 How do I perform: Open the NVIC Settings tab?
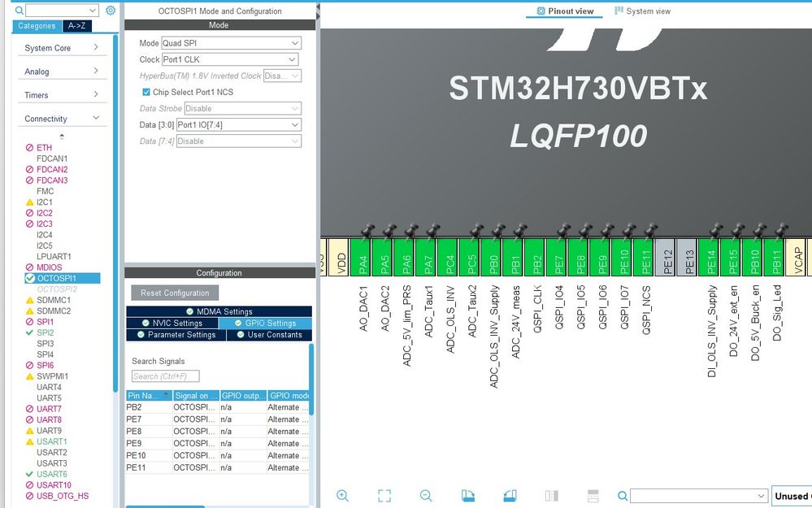(x=172, y=323)
